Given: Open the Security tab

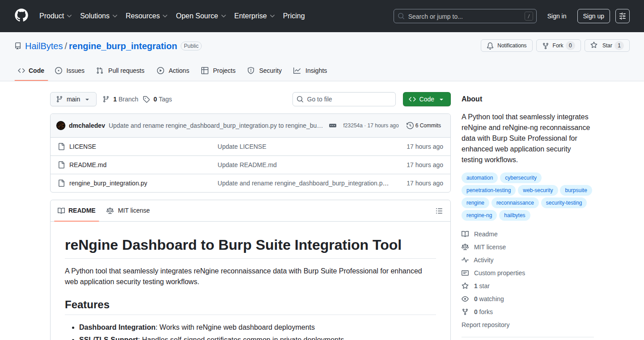Looking at the screenshot, I should click(x=265, y=71).
